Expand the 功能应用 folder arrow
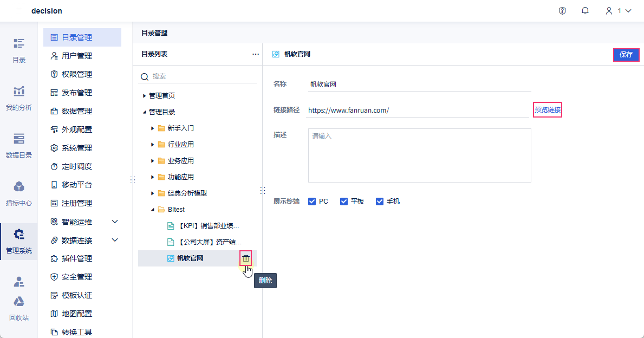644x338 pixels. click(x=152, y=177)
